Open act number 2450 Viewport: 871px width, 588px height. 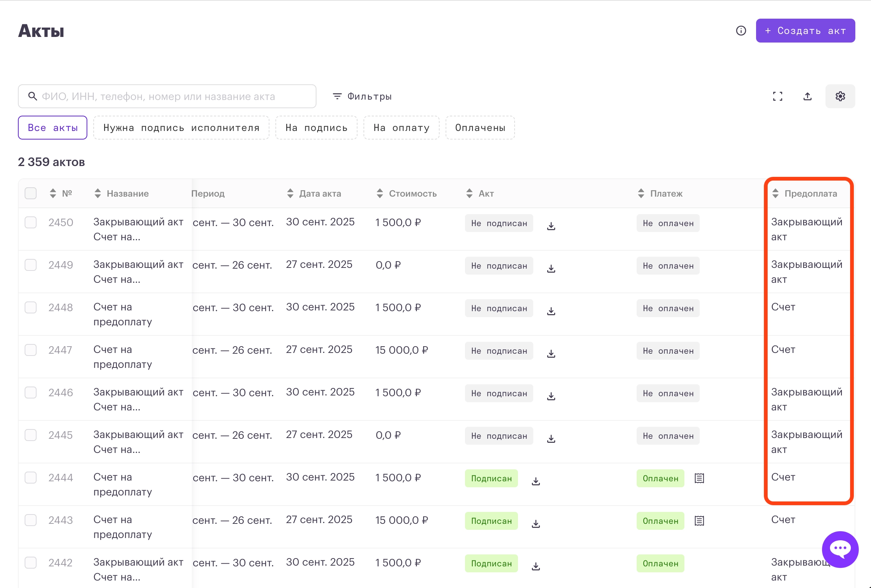point(61,223)
